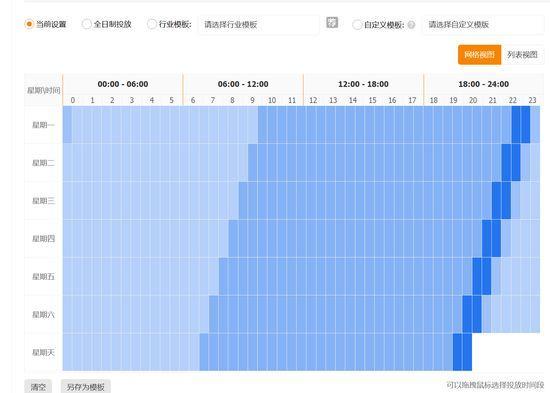Click the hour 9 column header
The width and height of the screenshot is (550, 393).
coord(252,100)
